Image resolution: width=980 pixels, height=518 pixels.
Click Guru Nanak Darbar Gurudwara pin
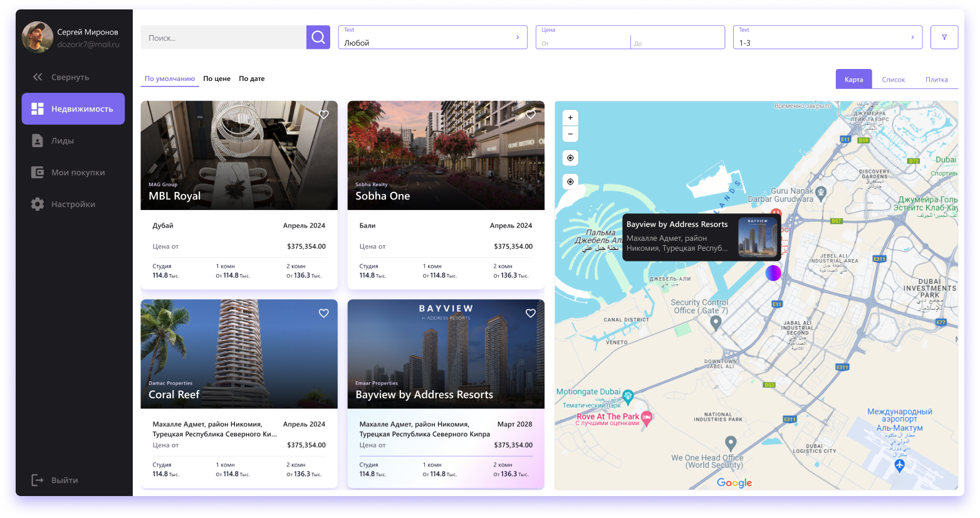[821, 193]
